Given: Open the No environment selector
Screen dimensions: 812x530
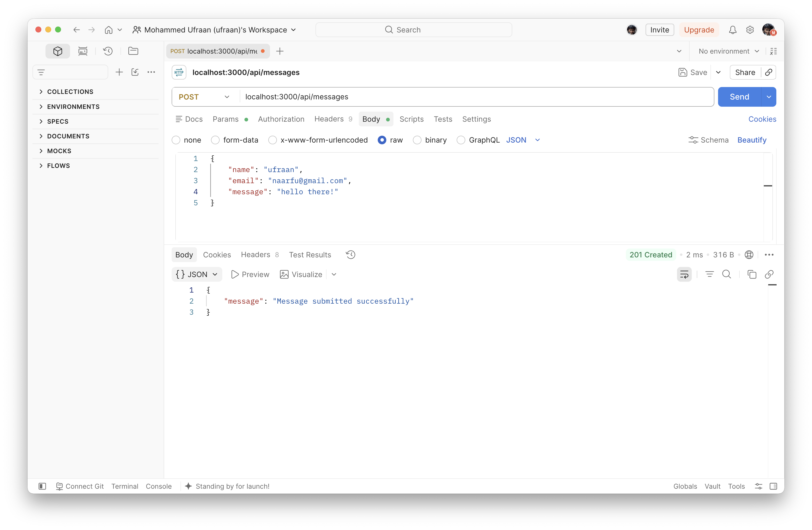Looking at the screenshot, I should tap(729, 51).
